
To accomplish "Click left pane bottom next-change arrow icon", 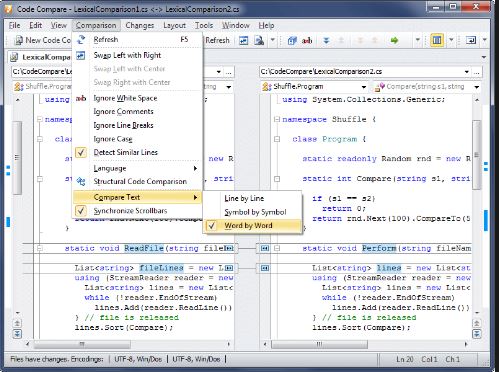I will pos(17,334).
